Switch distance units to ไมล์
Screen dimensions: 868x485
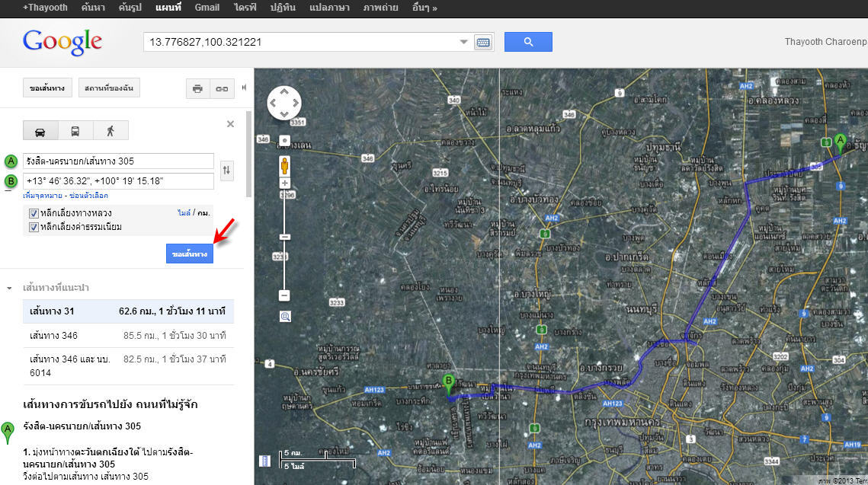pyautogui.click(x=184, y=213)
